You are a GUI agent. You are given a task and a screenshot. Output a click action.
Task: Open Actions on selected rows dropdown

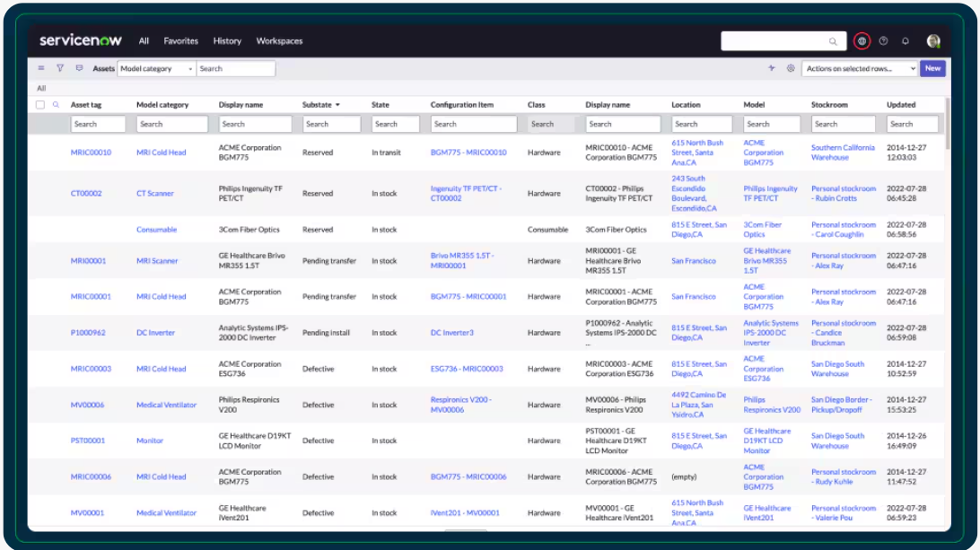click(860, 69)
